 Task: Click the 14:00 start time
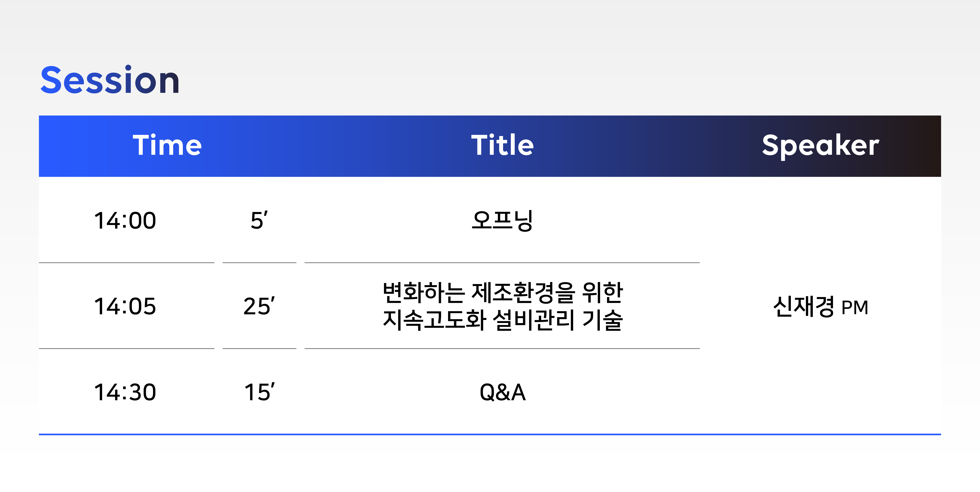tap(125, 220)
